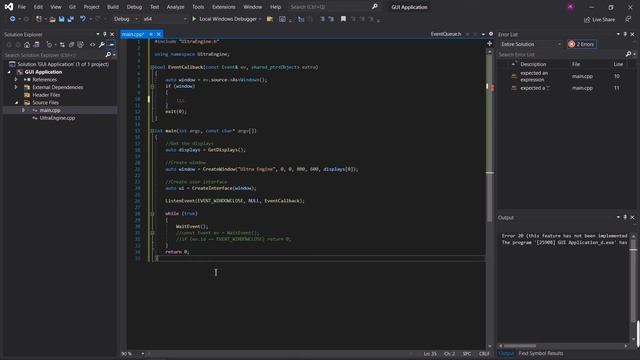The width and height of the screenshot is (640, 360).
Task: Click the editor split window icon
Action: 489,43
